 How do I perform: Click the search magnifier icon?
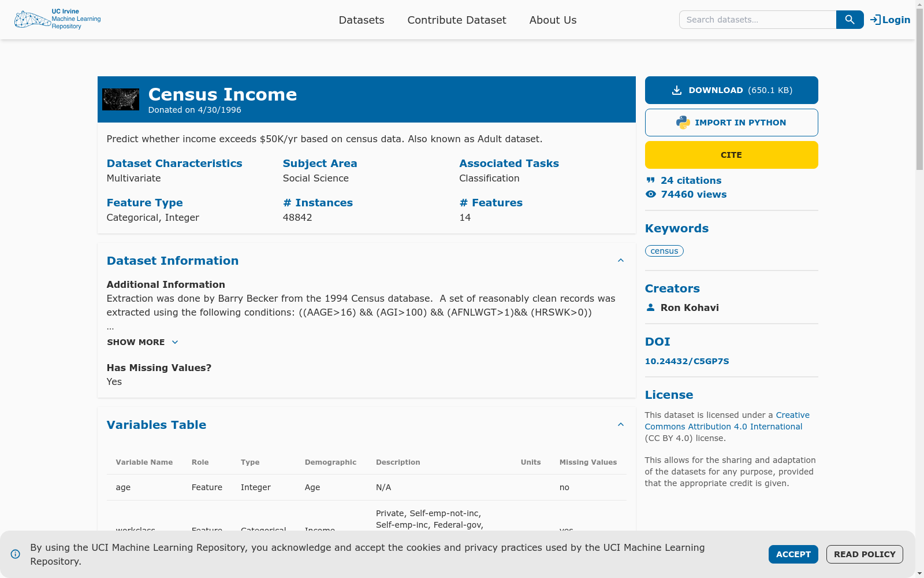pyautogui.click(x=849, y=19)
